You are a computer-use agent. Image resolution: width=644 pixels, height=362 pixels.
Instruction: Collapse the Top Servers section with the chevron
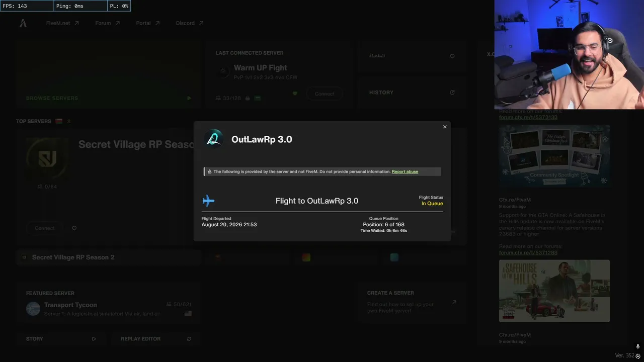[69, 121]
